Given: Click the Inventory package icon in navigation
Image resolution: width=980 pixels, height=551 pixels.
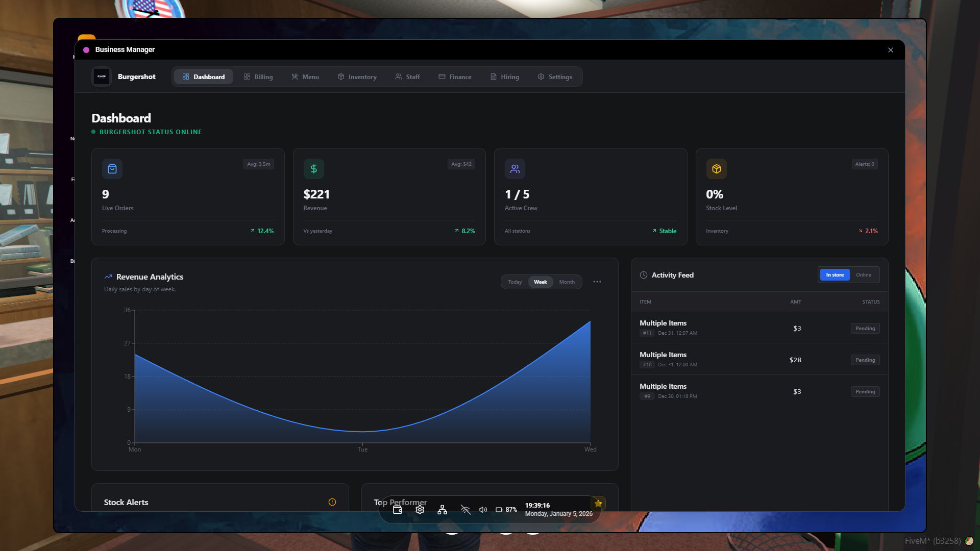Looking at the screenshot, I should pos(341,77).
